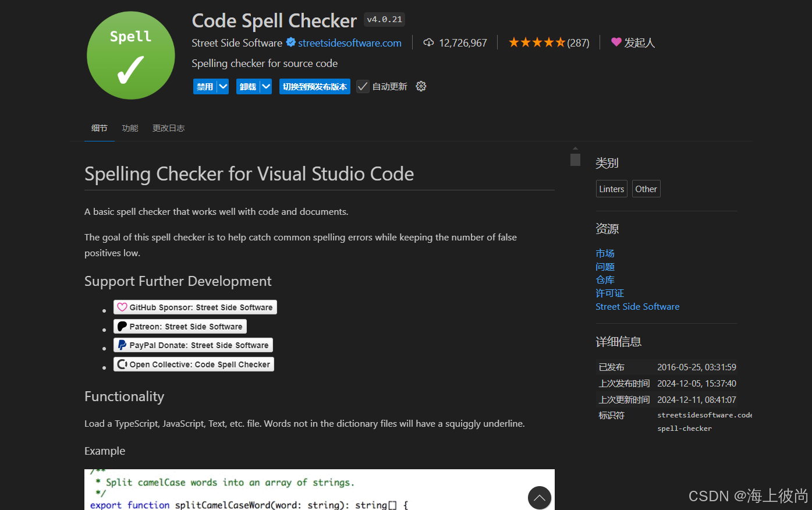This screenshot has height=510, width=812.
Task: Click heading Spelling Checker for Visual Studio Code
Action: [x=249, y=174]
